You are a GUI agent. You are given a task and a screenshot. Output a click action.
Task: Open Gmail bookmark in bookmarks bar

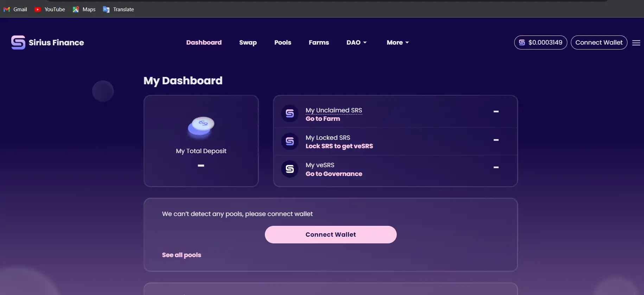[x=15, y=9]
